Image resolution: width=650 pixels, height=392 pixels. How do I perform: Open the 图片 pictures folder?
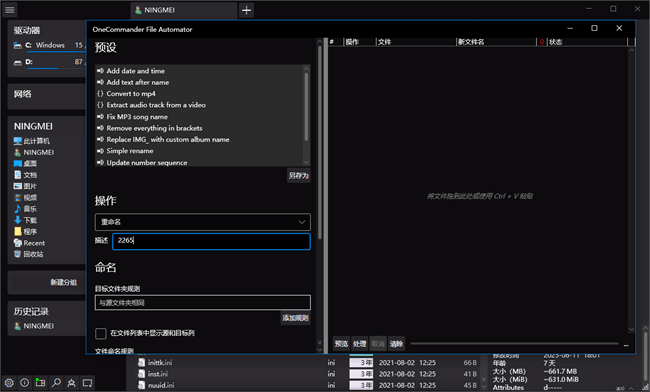25,186
